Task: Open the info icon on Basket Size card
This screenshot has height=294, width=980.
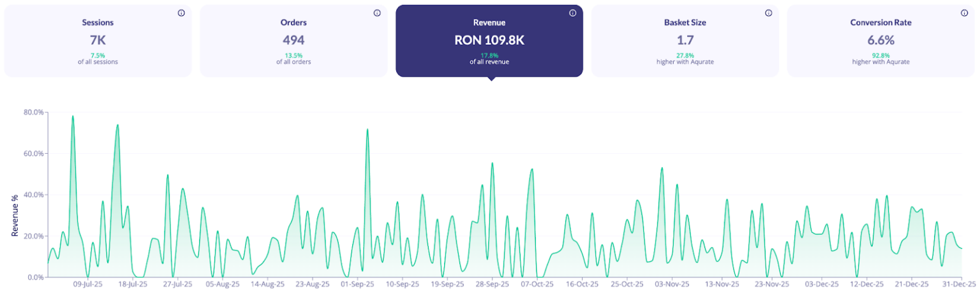Action: pyautogui.click(x=768, y=13)
